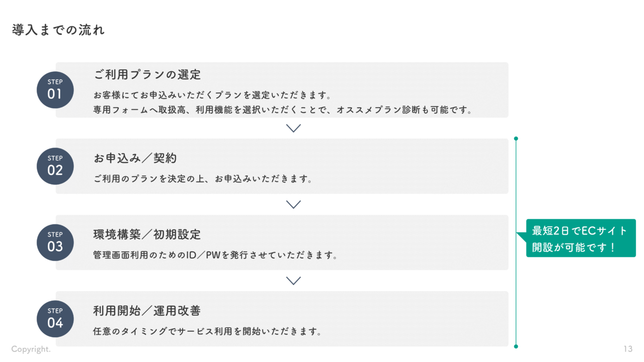Select the 利用開始／運用改善 heading
Image resolution: width=644 pixels, height=362 pixels.
(x=147, y=311)
